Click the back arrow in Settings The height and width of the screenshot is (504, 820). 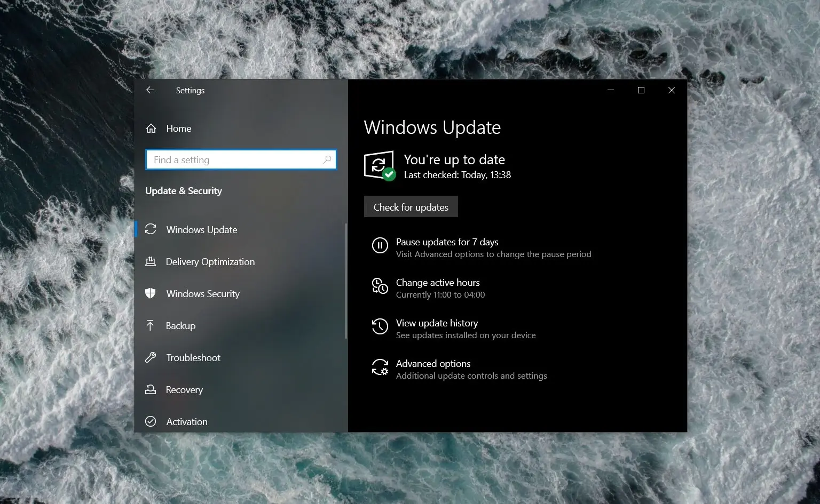(150, 90)
